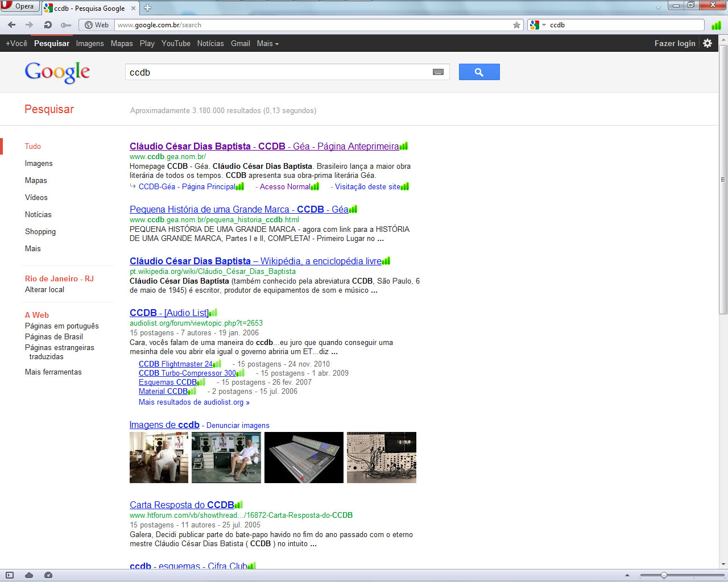Click the Opera menu button

19,6
